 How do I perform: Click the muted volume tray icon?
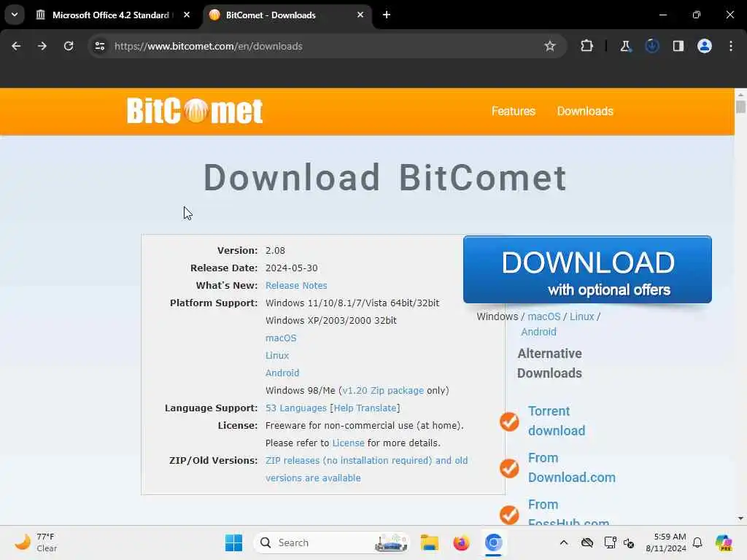[629, 542]
